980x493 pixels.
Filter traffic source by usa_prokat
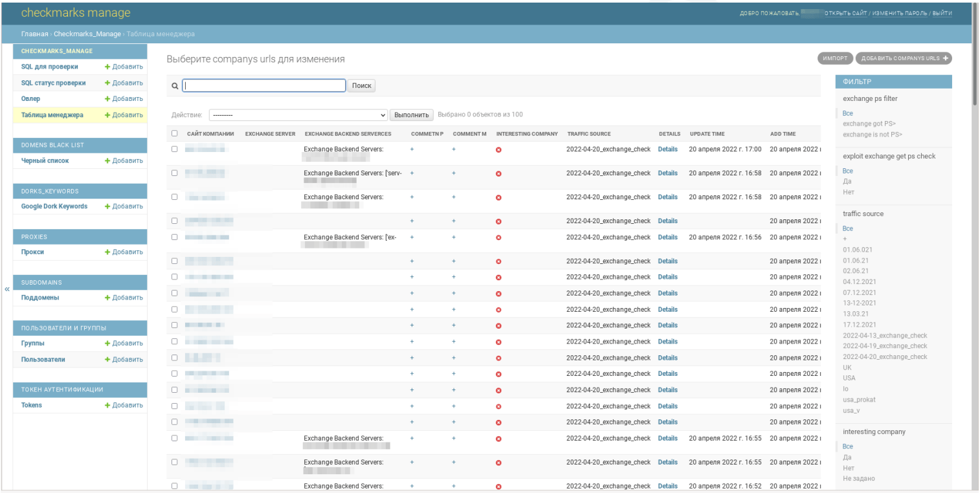point(859,400)
